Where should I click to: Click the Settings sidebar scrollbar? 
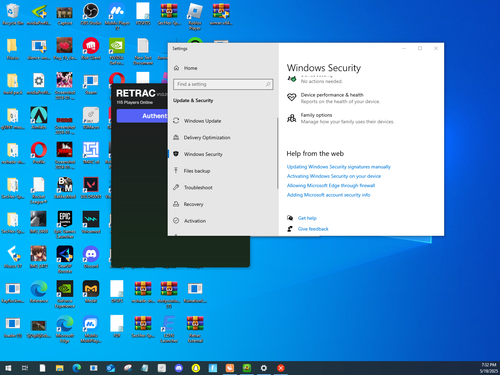(x=277, y=153)
